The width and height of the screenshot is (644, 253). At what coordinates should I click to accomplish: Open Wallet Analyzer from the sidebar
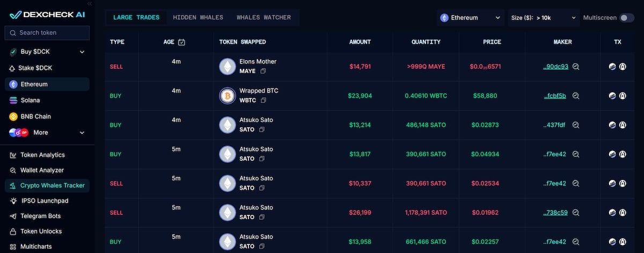[x=42, y=170]
